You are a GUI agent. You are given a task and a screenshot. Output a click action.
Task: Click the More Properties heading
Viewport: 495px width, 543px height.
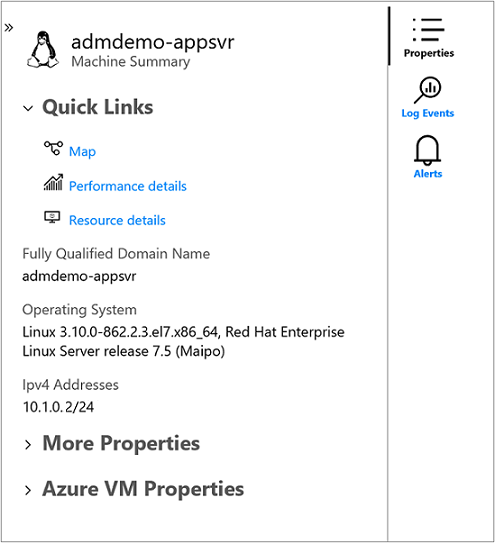pyautogui.click(x=121, y=443)
